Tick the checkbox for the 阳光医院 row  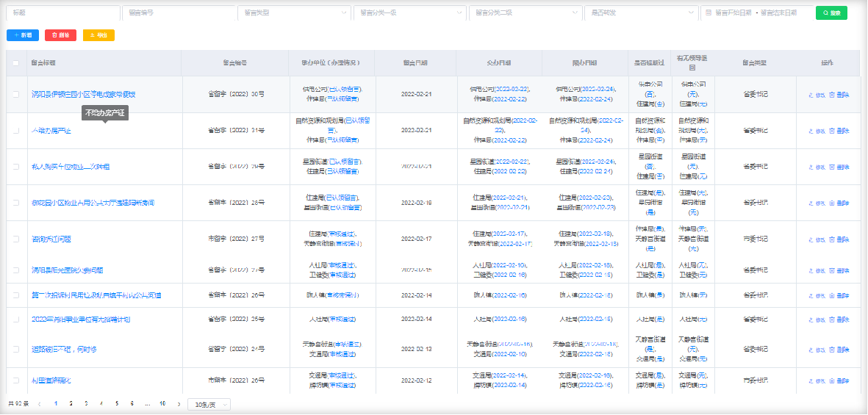16,270
